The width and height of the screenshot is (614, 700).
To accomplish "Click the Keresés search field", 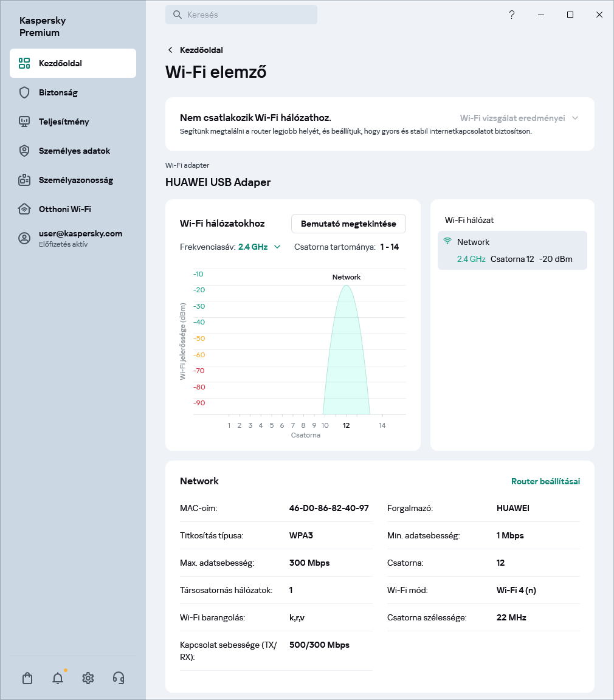I will [241, 14].
